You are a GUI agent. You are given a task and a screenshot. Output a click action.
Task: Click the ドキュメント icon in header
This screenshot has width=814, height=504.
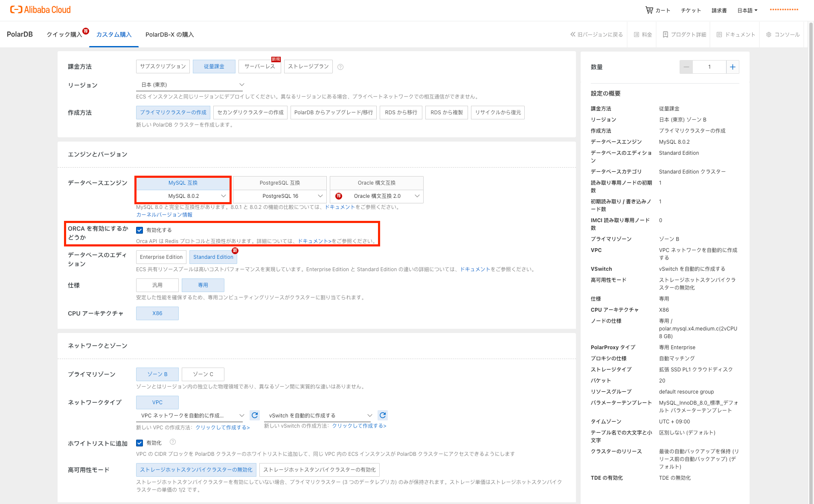[x=719, y=35]
